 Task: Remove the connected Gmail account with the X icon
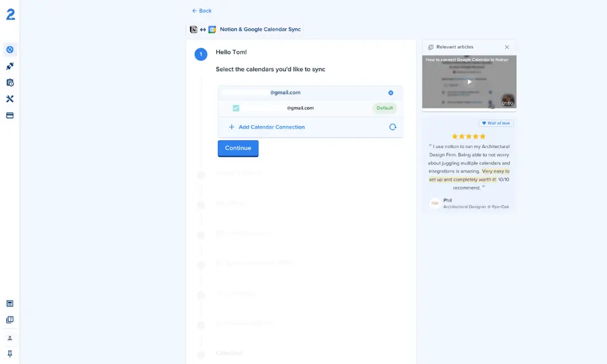tap(390, 93)
